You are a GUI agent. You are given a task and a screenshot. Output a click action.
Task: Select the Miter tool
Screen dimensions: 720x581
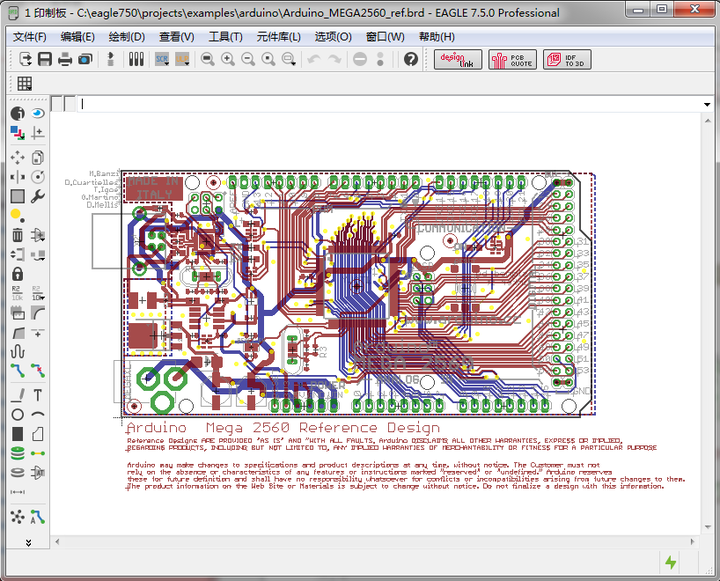coord(38,313)
